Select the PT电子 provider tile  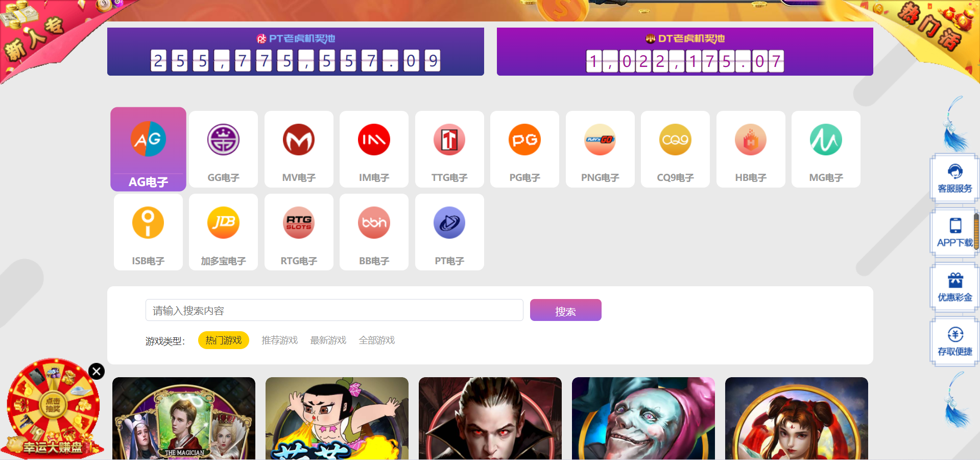[x=449, y=232]
